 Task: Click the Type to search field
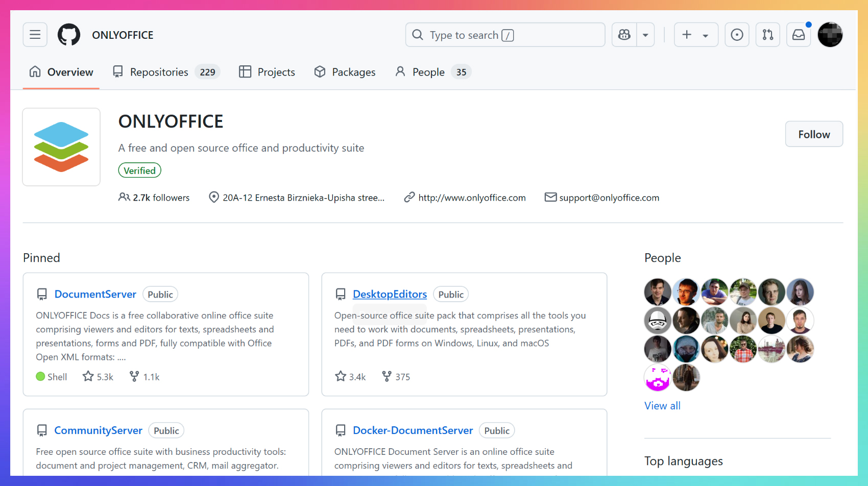[505, 35]
